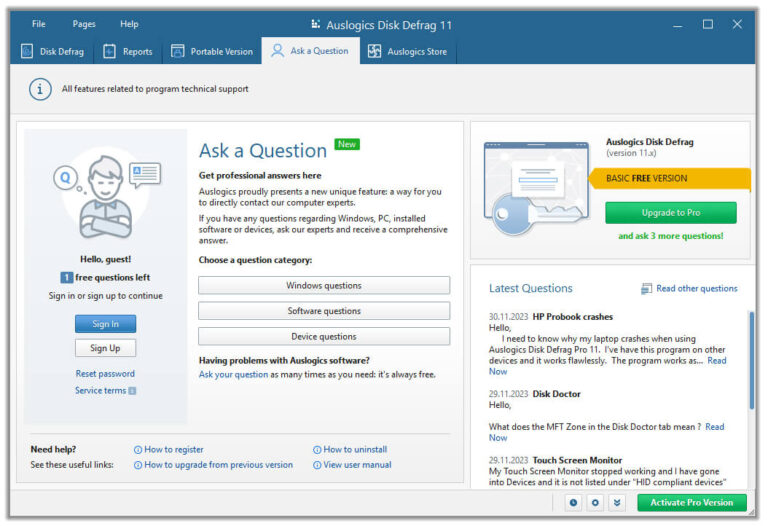This screenshot has height=526, width=768.
Task: Open the Pages menu
Action: (x=84, y=24)
